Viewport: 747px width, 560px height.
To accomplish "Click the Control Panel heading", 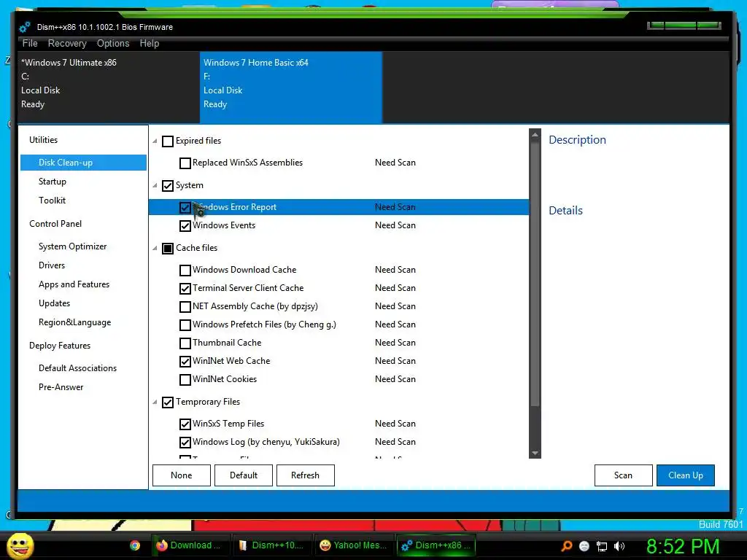I will click(55, 224).
